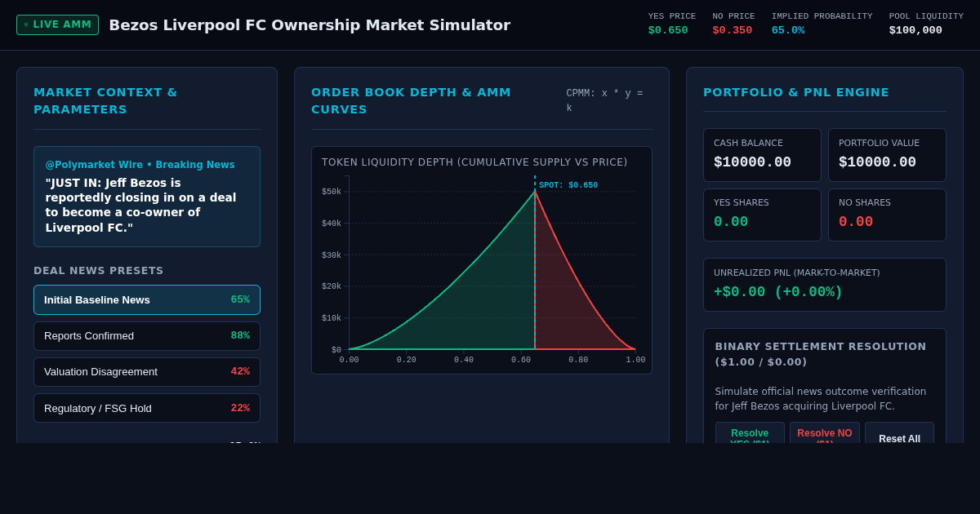Choose the Regulatory / FSG Hold preset
This screenshot has width=980, height=514.
147,408
